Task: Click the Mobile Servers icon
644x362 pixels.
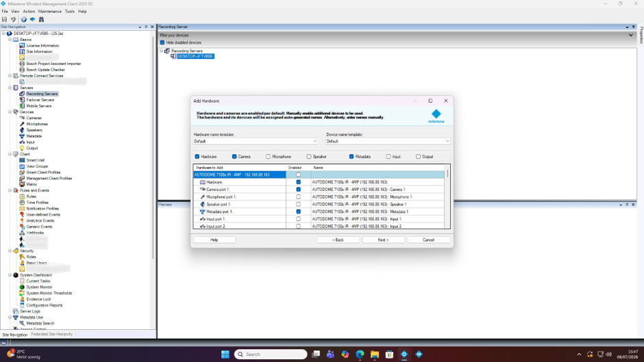Action: click(x=22, y=106)
